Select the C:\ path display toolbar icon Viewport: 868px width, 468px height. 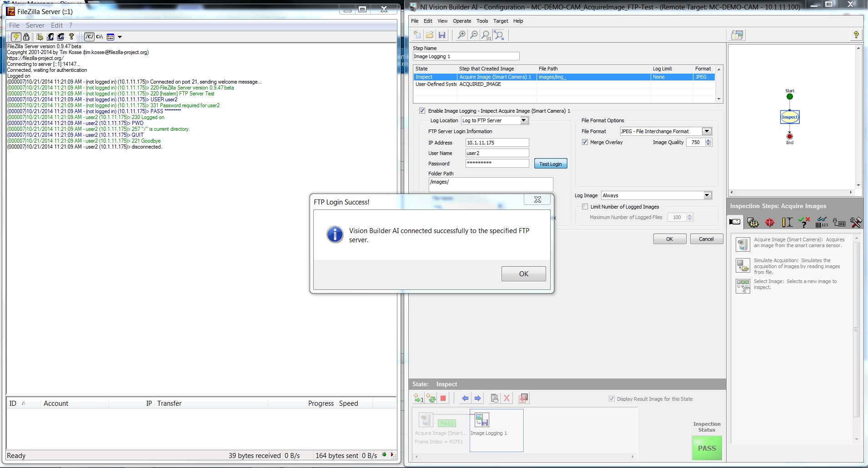(x=100, y=37)
